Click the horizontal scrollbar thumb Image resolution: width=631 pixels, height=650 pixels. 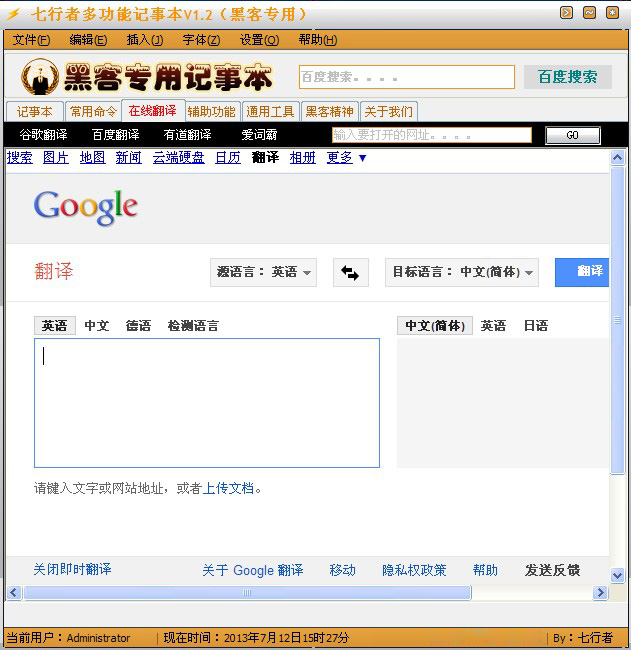247,593
